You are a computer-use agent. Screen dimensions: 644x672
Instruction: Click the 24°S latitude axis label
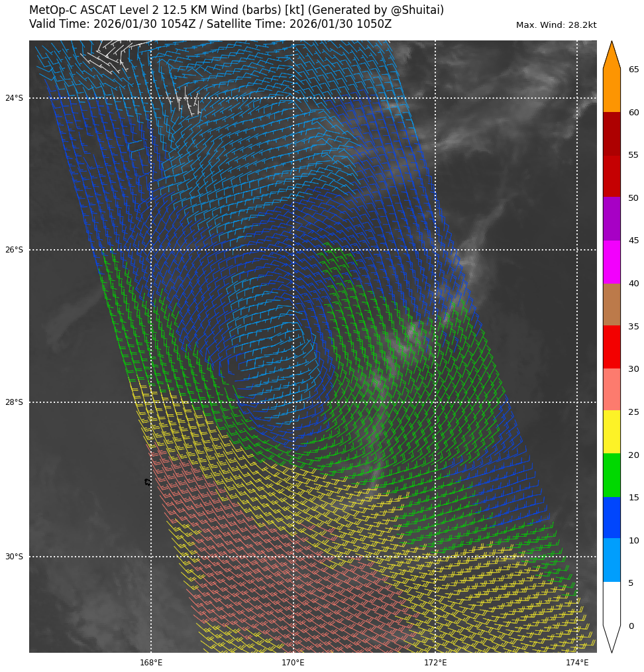pos(14,98)
